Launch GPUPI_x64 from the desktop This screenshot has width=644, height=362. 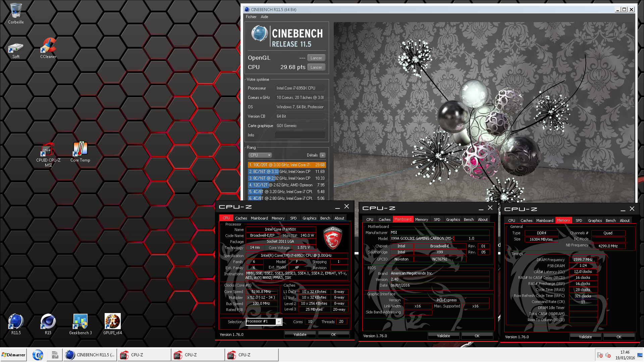112,324
